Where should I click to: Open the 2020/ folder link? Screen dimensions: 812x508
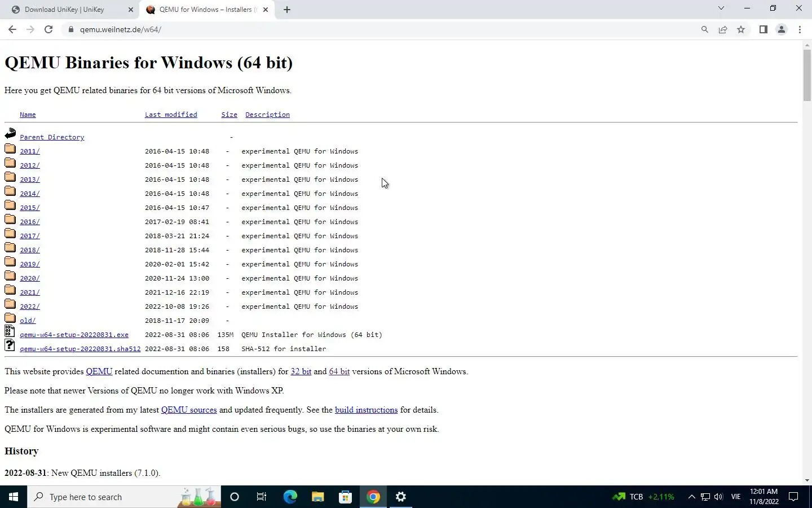click(30, 278)
